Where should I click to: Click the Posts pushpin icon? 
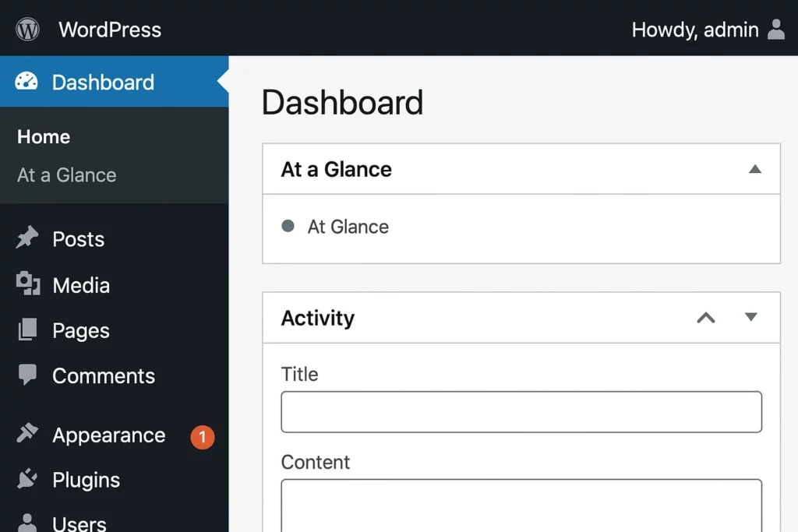28,238
